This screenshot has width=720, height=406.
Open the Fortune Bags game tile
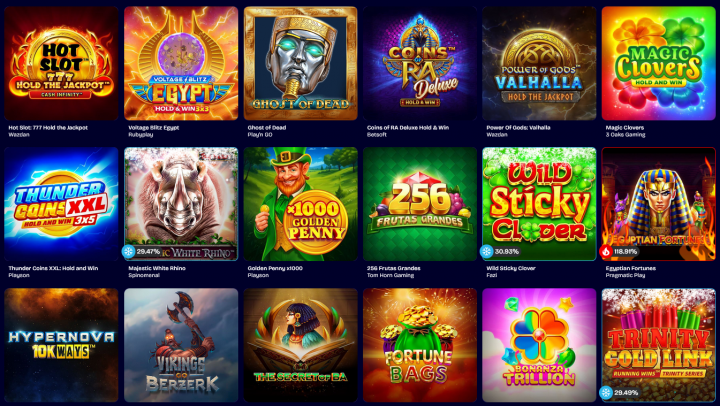(420, 345)
